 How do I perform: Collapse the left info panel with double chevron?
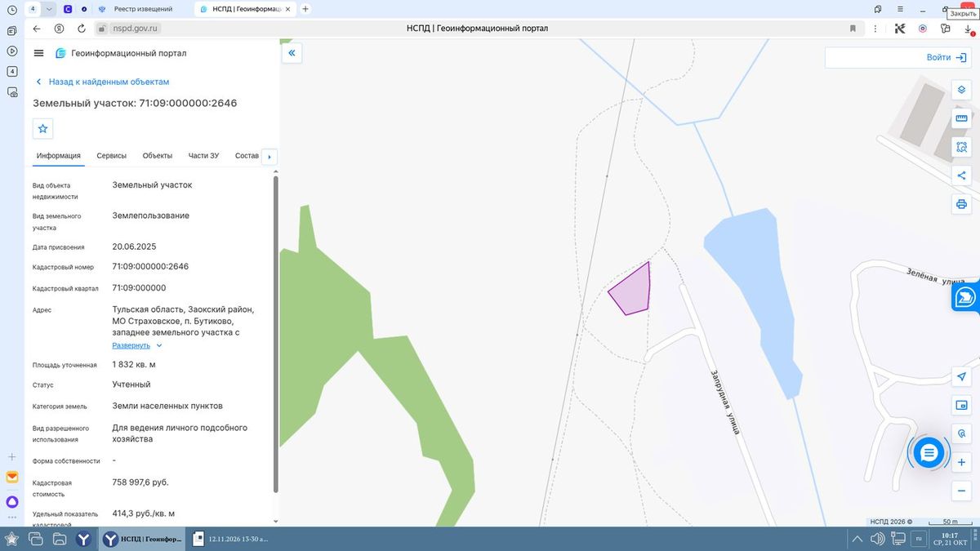point(292,53)
